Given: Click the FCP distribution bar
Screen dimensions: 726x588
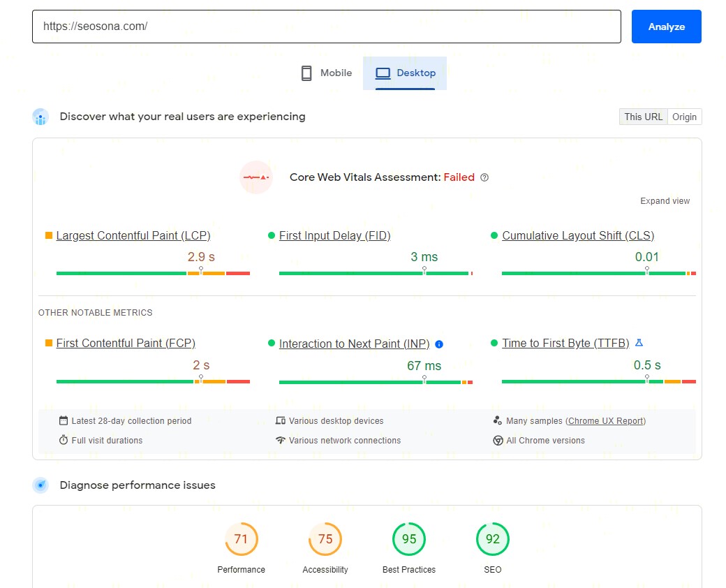Looking at the screenshot, I should coord(153,381).
